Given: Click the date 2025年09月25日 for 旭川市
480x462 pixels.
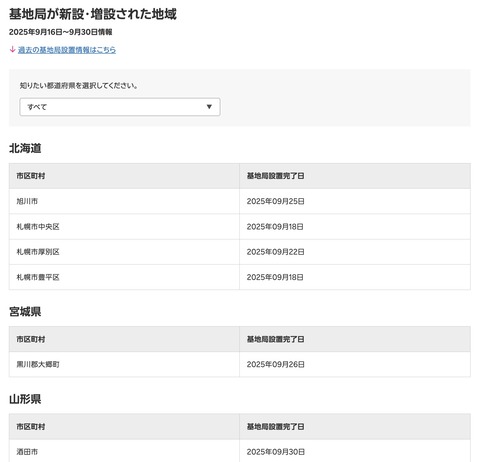Looking at the screenshot, I should (x=275, y=201).
